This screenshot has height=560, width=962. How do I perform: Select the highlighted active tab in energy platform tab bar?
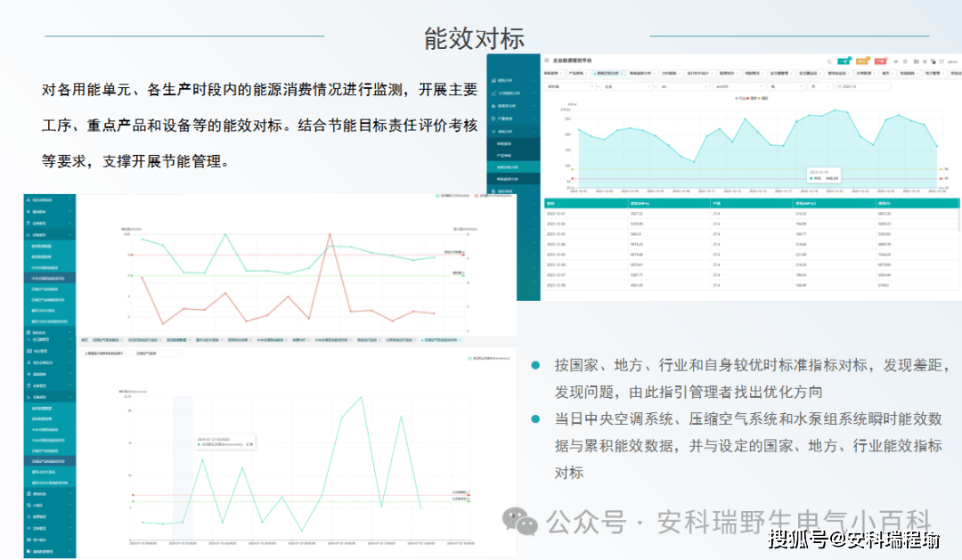click(x=608, y=74)
